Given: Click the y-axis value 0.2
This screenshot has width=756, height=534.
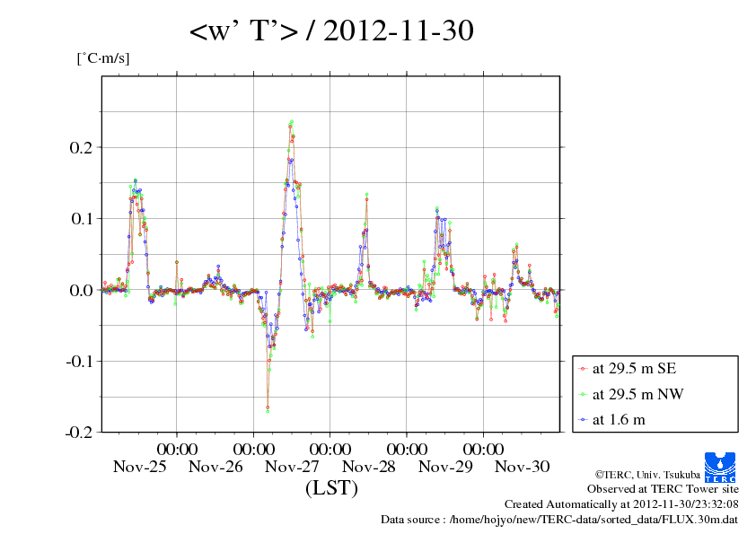Looking at the screenshot, I should [x=81, y=147].
